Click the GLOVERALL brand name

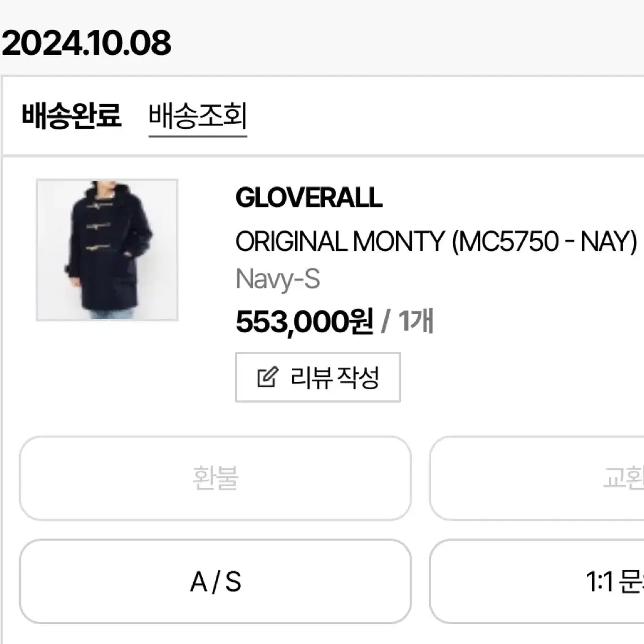tap(309, 198)
